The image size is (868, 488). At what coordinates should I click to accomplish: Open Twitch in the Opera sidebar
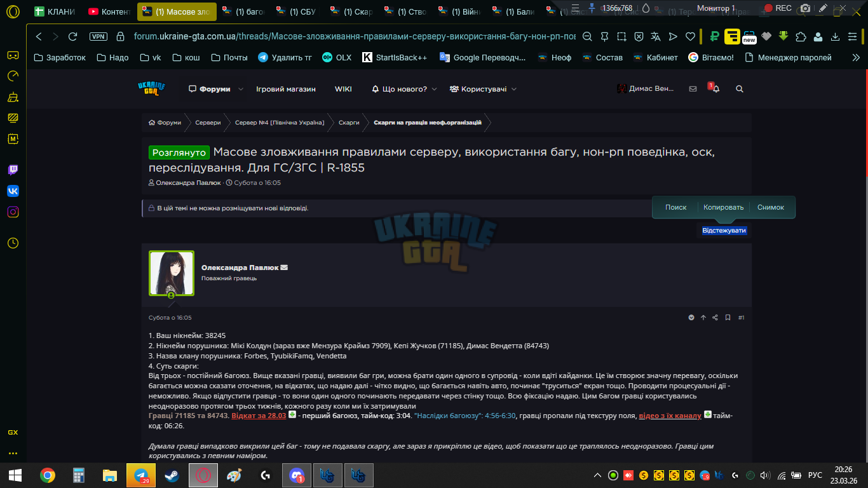tap(13, 170)
